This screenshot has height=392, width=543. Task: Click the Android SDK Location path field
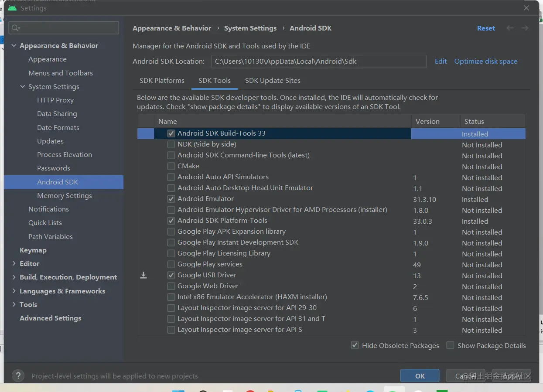tap(319, 61)
